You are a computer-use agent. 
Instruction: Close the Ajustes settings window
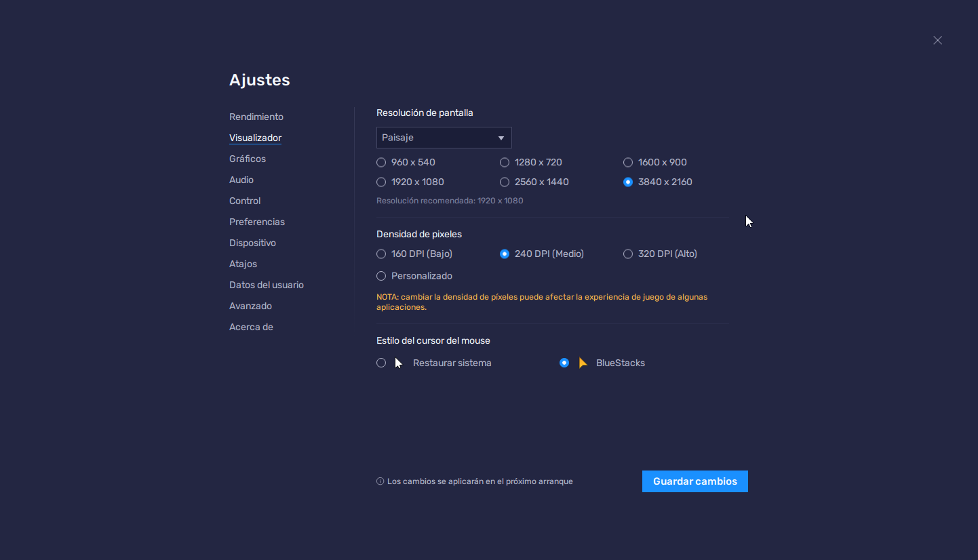937,41
